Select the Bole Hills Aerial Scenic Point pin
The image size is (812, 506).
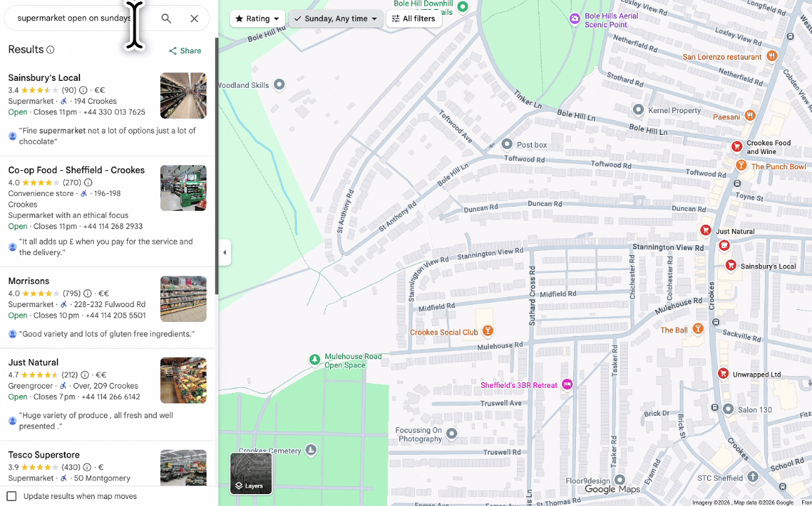[575, 19]
